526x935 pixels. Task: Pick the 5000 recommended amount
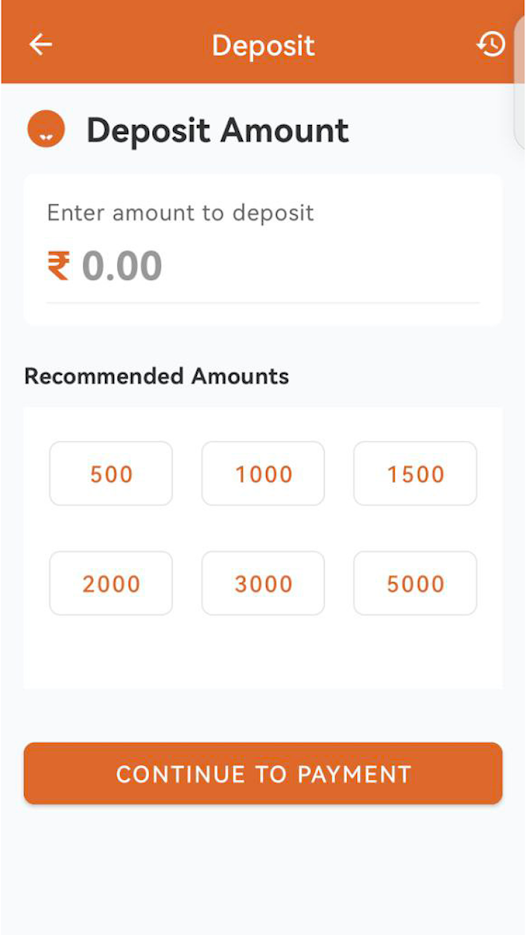pos(415,583)
